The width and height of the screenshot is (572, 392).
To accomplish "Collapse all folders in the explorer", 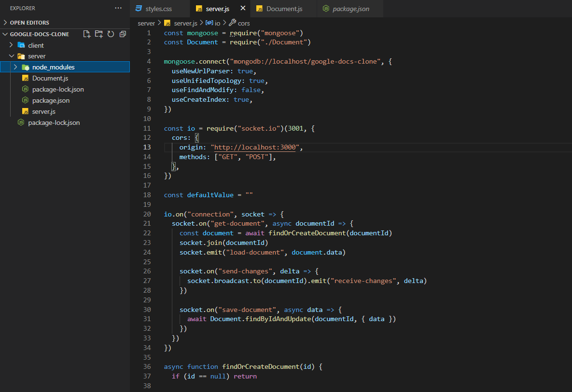I will point(123,34).
